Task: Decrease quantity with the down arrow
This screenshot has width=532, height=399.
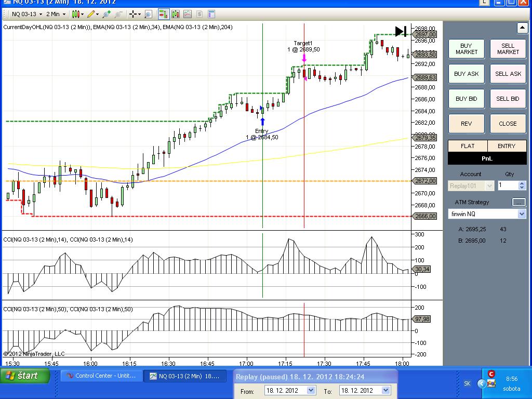Action: 522,188
